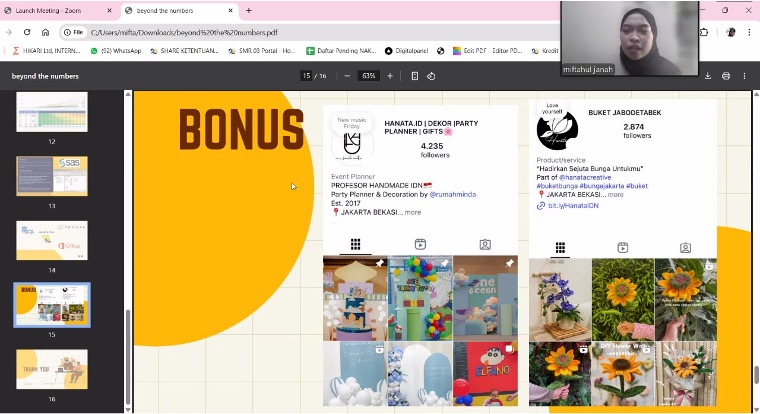Viewport: 760px width, 414px height.
Task: Zoom out with the minus button
Action: tap(347, 76)
